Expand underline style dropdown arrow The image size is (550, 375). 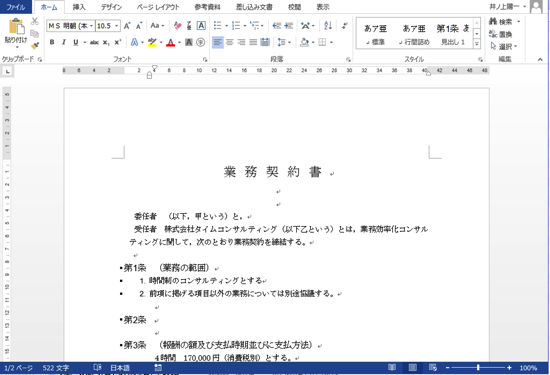click(x=85, y=42)
